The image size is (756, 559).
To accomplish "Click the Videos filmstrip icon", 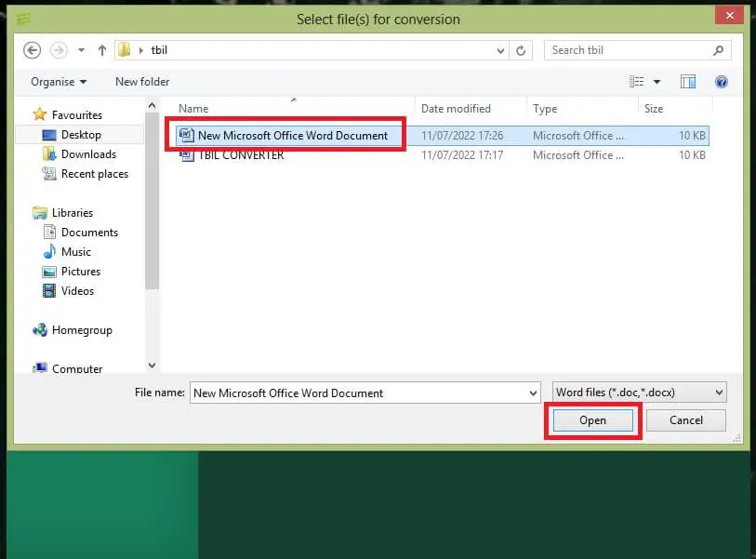I will point(49,291).
